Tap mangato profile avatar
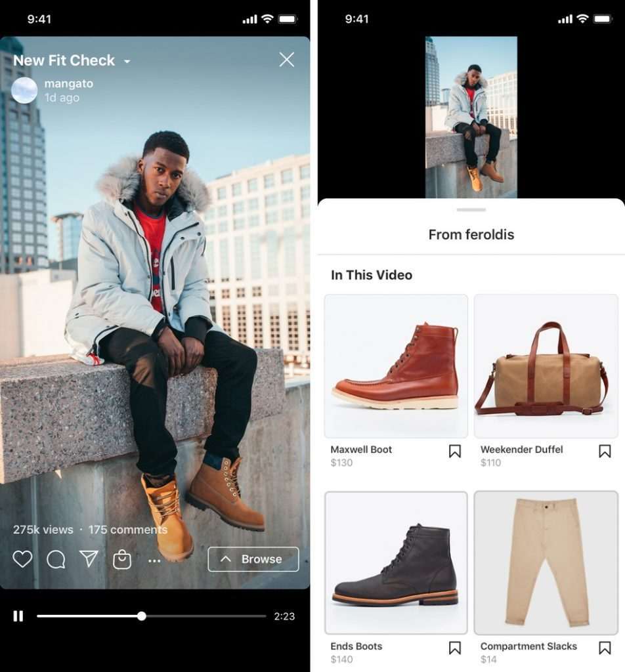This screenshot has width=625, height=672. [24, 90]
